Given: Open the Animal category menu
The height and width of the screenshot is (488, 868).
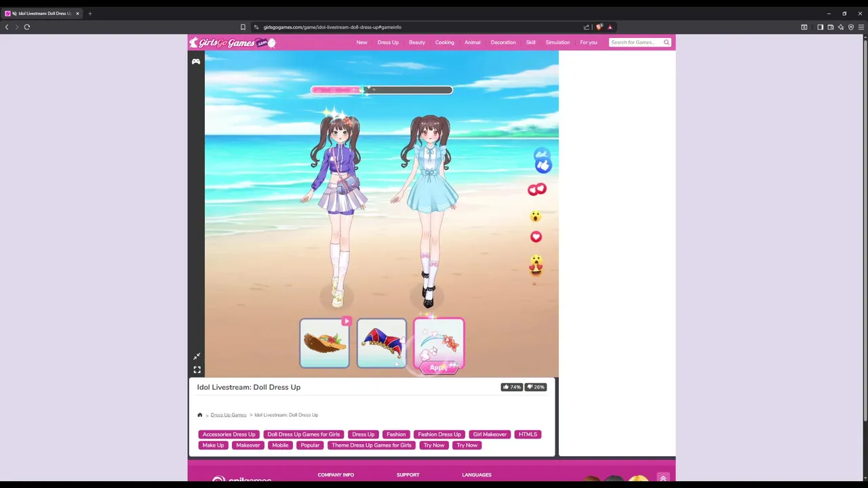Looking at the screenshot, I should click(473, 43).
